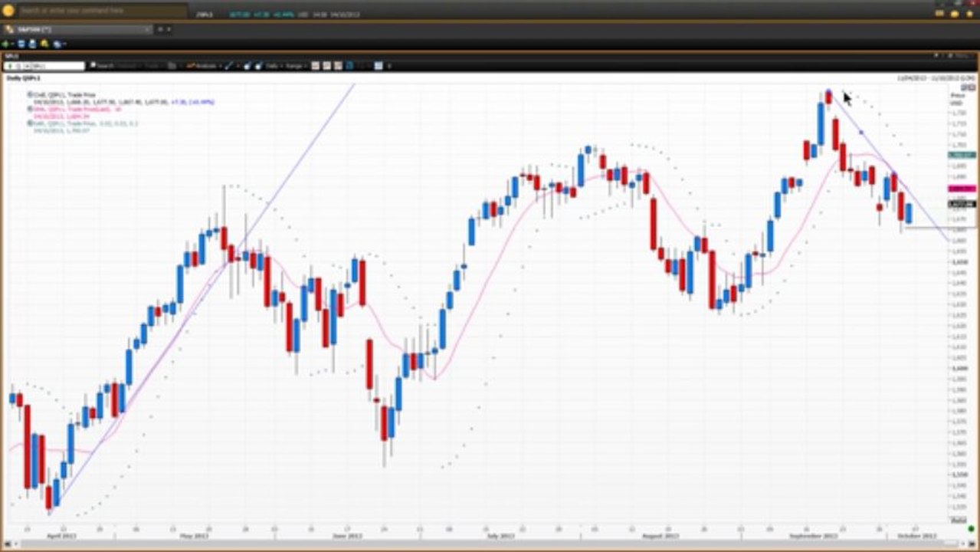
Task: Select the trendline drawing tool
Action: [230, 66]
